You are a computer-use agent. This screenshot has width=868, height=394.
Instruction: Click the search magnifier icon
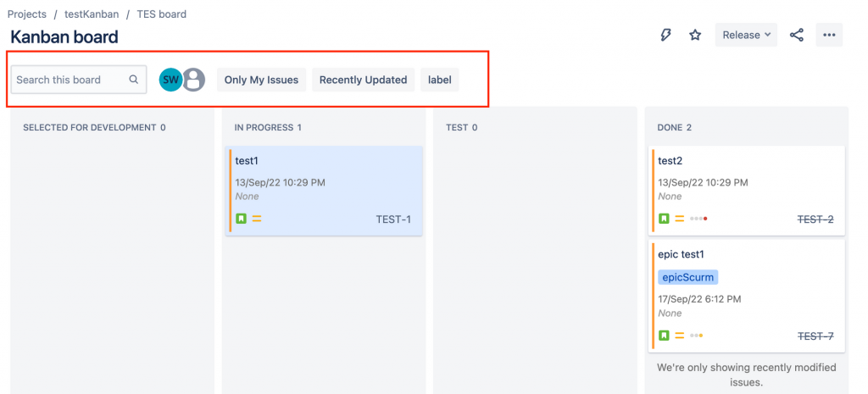click(x=133, y=80)
